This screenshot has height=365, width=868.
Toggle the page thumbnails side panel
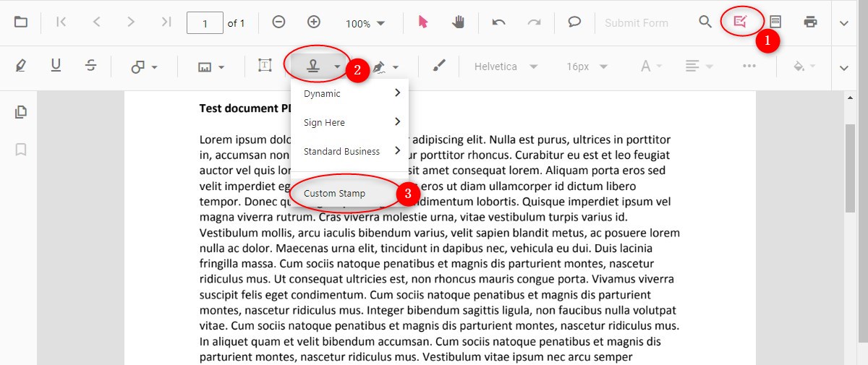click(21, 112)
